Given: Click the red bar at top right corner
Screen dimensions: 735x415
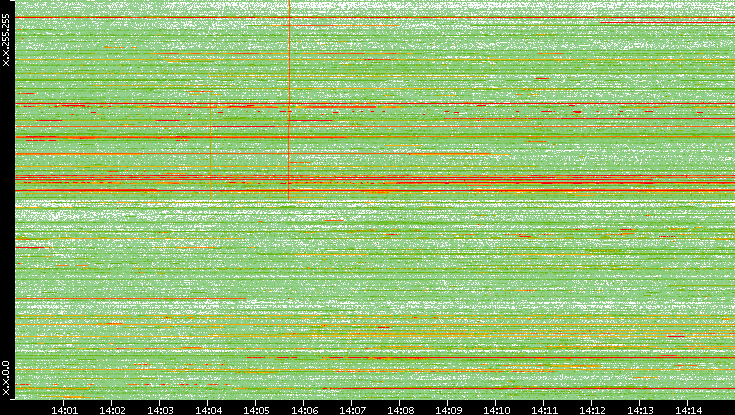Looking at the screenshot, I should click(x=665, y=21).
